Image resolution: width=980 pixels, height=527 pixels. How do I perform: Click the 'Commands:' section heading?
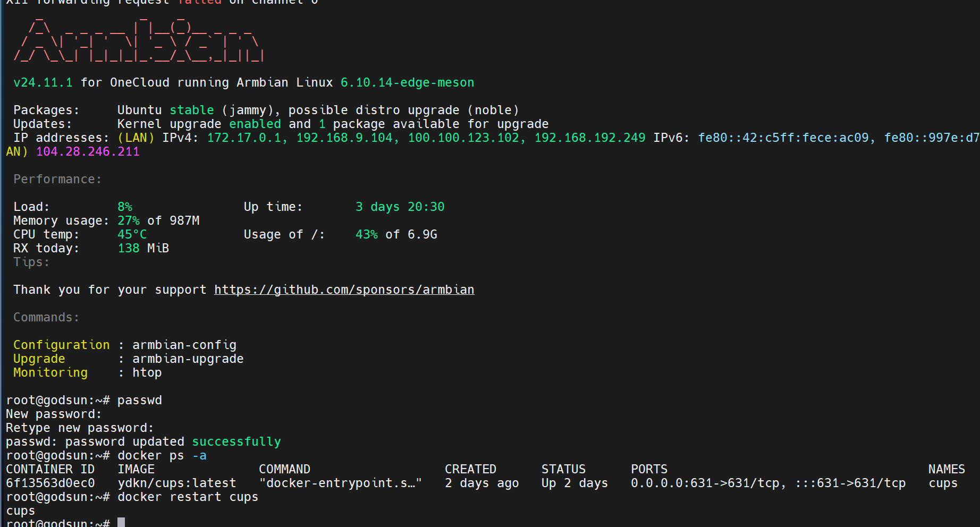(x=47, y=317)
